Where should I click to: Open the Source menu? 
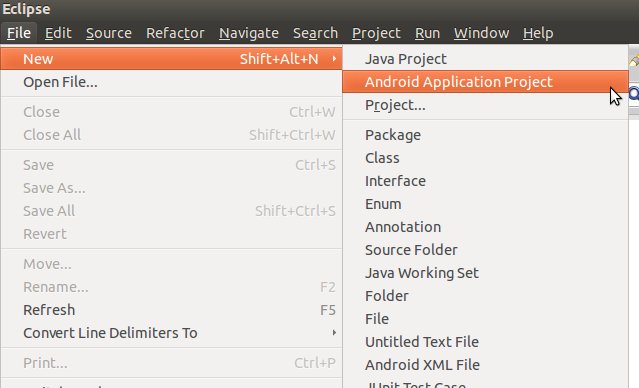pyautogui.click(x=109, y=33)
